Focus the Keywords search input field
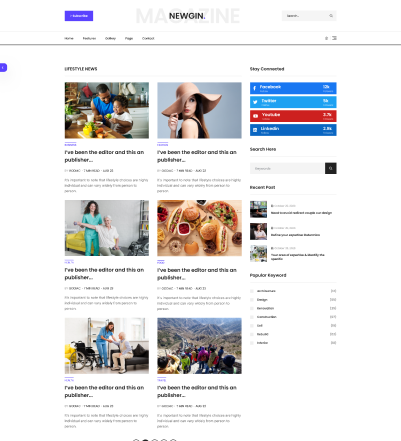The height and width of the screenshot is (441, 401). 287,168
